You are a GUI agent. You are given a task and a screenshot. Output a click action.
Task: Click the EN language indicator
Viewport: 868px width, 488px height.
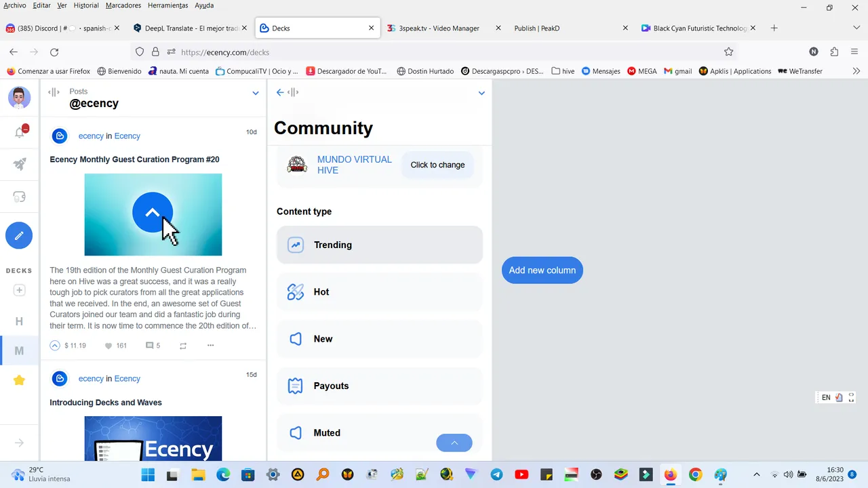pos(826,398)
